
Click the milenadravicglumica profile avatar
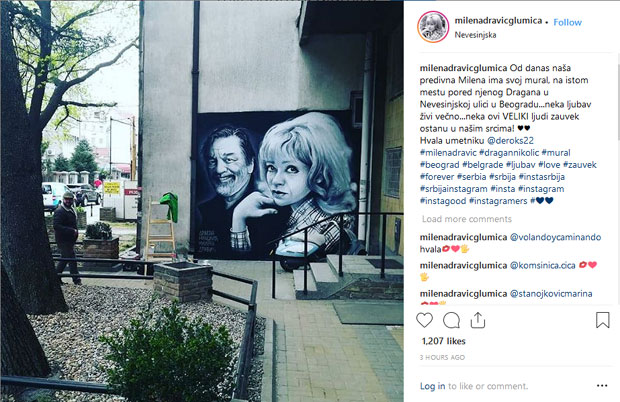click(433, 27)
